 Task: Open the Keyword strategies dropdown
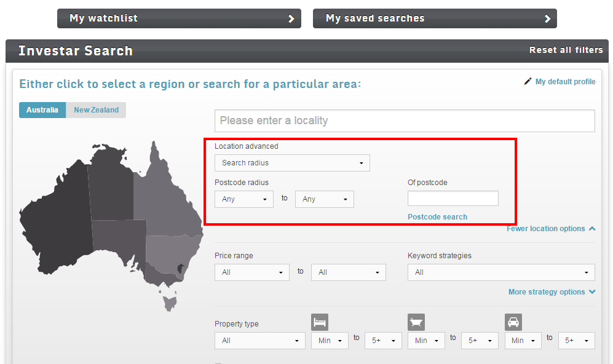coord(501,272)
